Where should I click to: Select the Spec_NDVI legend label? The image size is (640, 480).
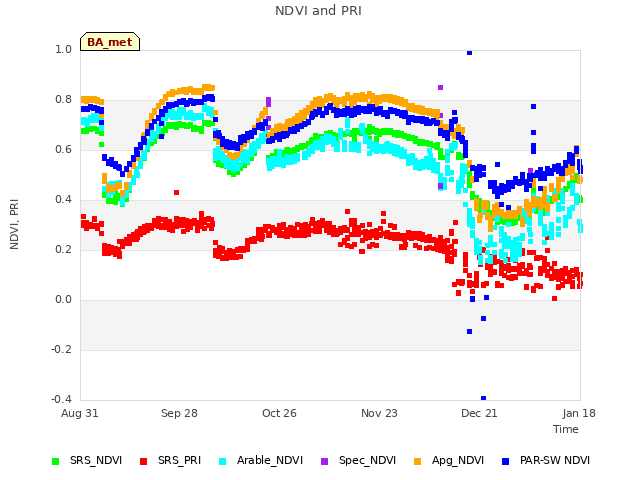367,460
